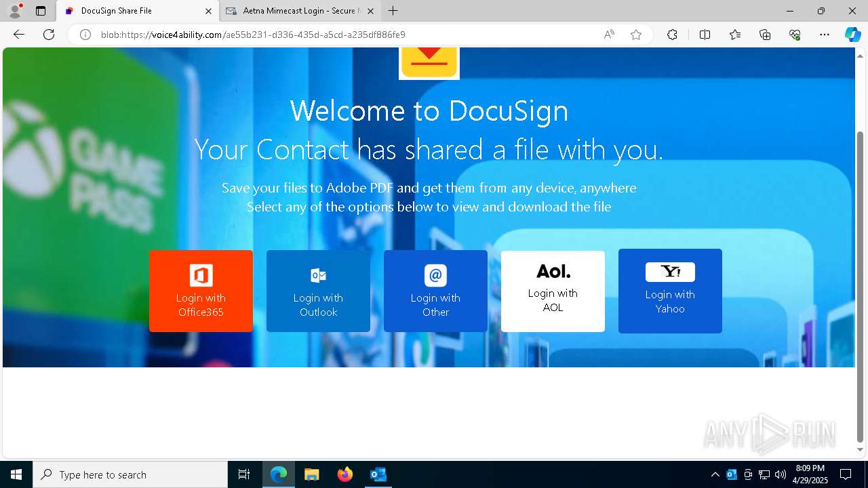Close the DocuSign Share File tab
The height and width of the screenshot is (488, 868).
[208, 11]
